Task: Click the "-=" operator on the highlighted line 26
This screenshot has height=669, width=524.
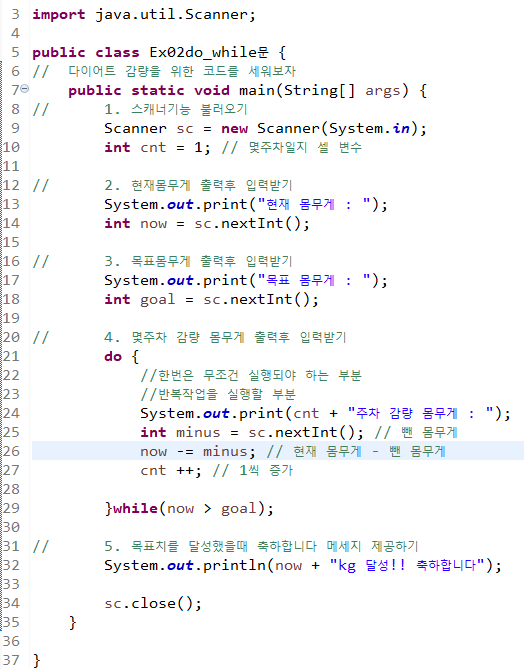Action: tap(185, 451)
